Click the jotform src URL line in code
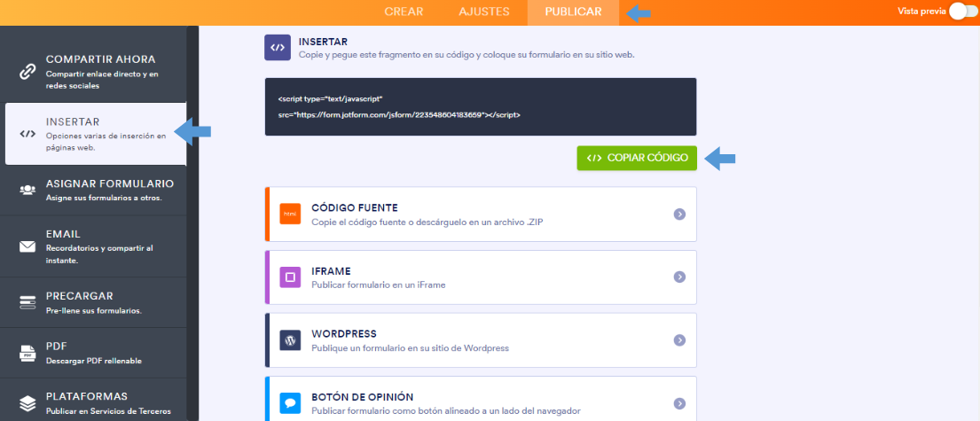Image resolution: width=980 pixels, height=421 pixels. point(399,115)
